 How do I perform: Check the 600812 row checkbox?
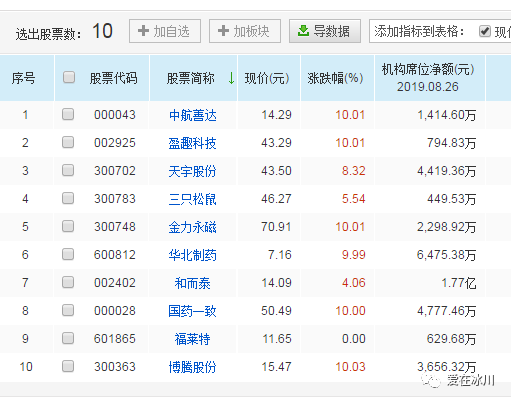click(68, 254)
